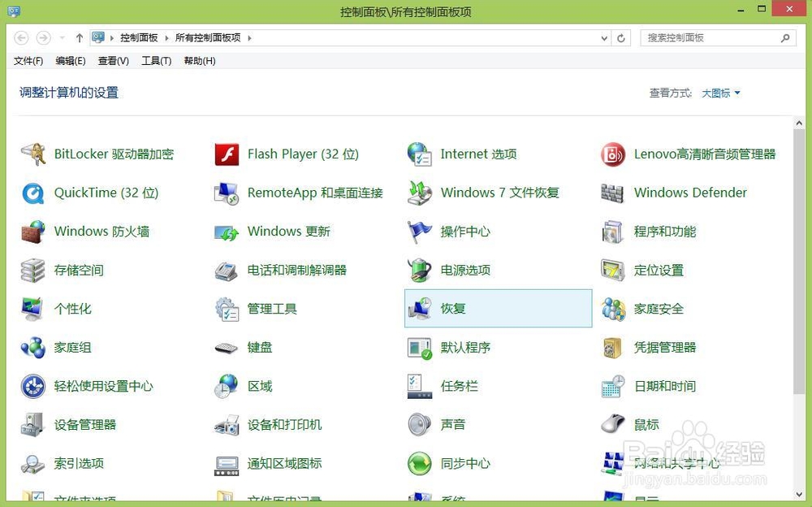This screenshot has height=507, width=812.
Task: Open the 查看(V) menu
Action: (114, 61)
